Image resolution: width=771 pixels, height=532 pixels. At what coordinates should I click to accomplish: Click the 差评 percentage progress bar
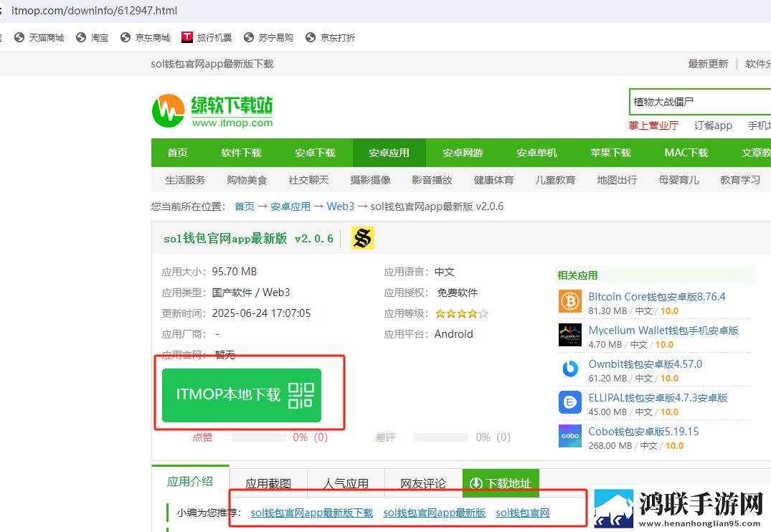point(441,437)
